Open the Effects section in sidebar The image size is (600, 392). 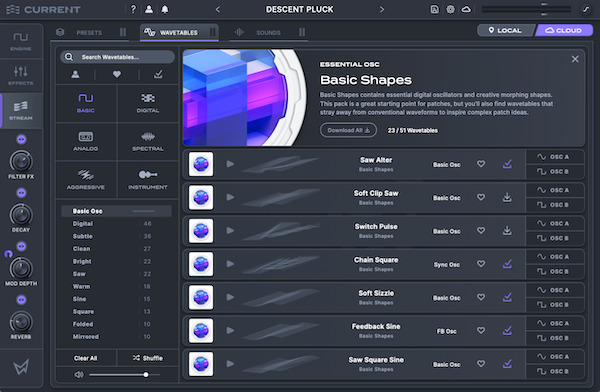point(21,75)
